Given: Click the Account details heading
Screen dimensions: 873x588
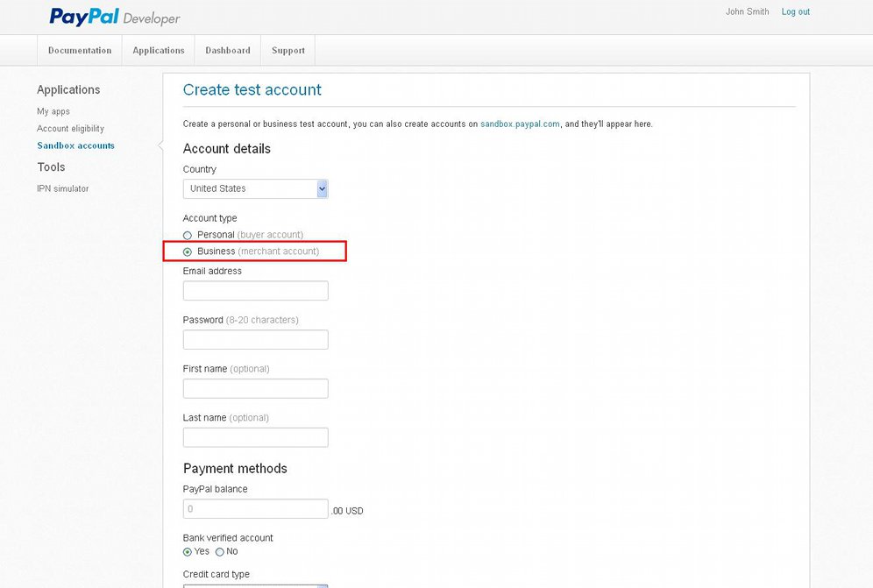Looking at the screenshot, I should (227, 149).
